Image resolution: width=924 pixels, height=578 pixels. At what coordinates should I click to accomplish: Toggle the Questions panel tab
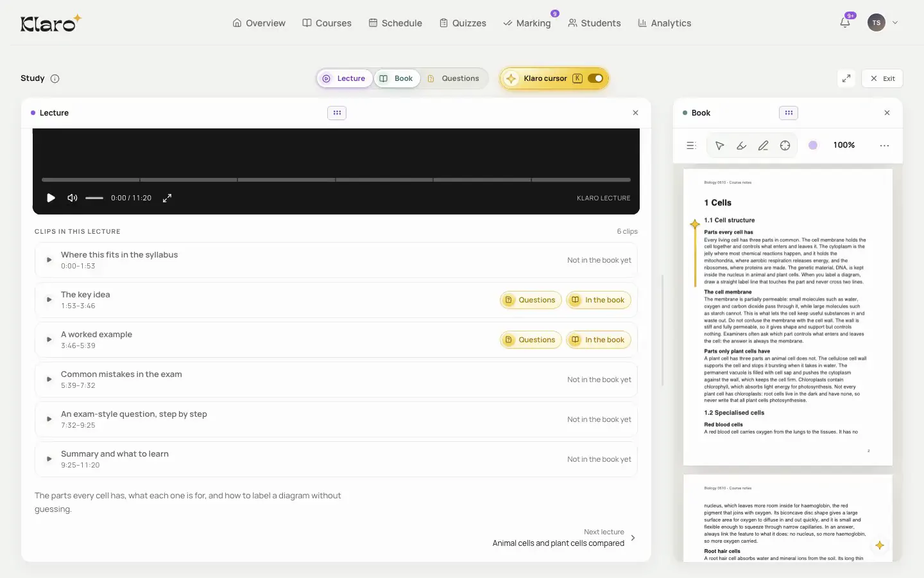(454, 78)
